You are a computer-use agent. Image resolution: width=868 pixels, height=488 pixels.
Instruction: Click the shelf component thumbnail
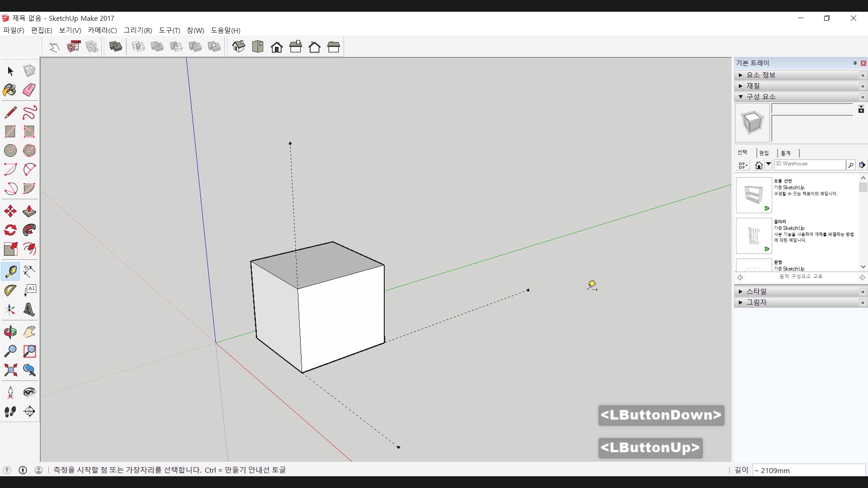[754, 195]
